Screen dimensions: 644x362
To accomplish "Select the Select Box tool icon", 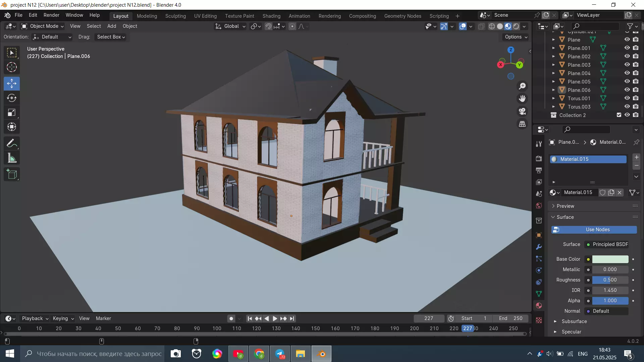I will 12,53.
